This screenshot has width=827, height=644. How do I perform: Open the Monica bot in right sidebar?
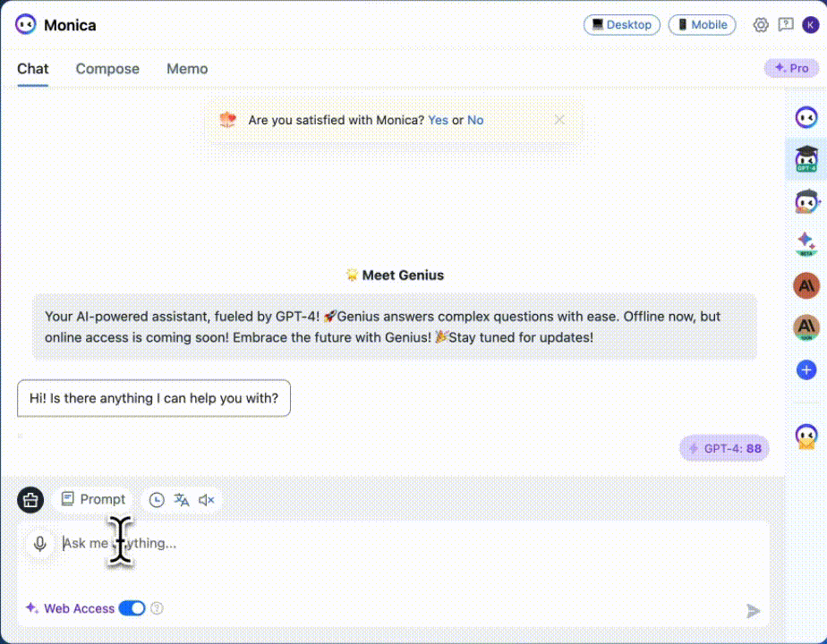806,116
